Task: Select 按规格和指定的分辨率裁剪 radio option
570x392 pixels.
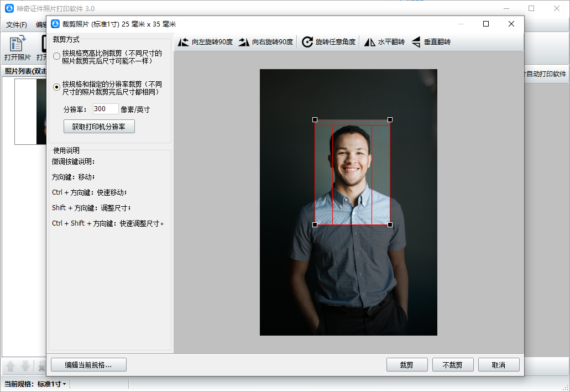Action: [x=56, y=87]
